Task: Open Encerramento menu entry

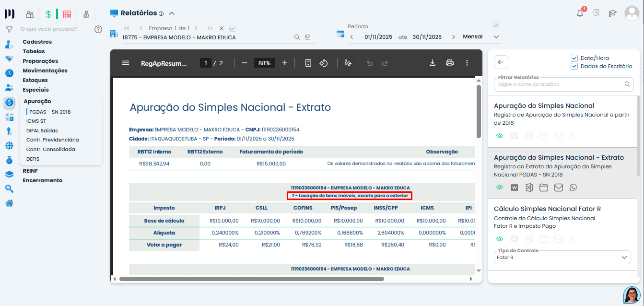Action: coord(43,180)
